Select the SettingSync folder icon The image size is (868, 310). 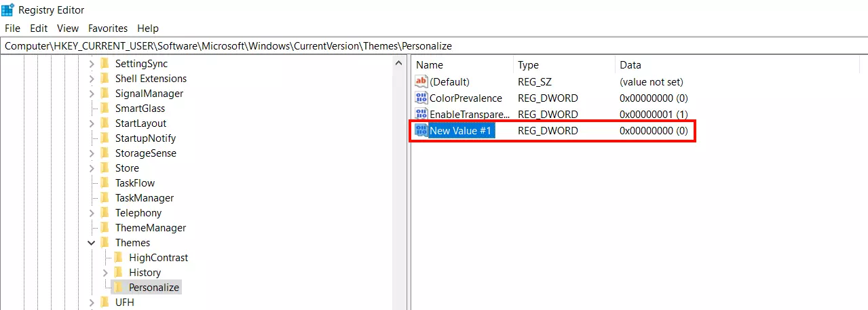click(105, 64)
